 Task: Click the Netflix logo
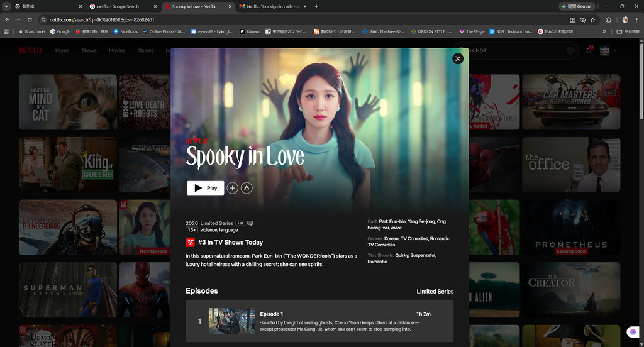[x=31, y=50]
